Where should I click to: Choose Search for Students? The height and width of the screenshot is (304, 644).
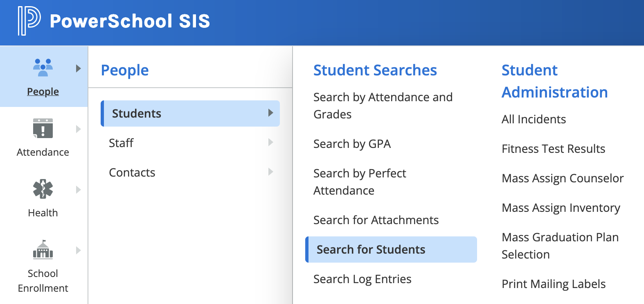coord(391,250)
